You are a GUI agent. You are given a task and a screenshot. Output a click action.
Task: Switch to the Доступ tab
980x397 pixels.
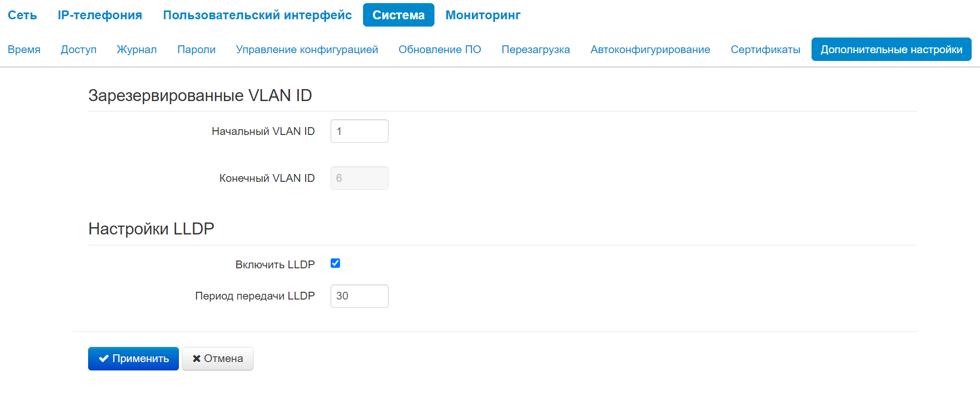point(79,49)
